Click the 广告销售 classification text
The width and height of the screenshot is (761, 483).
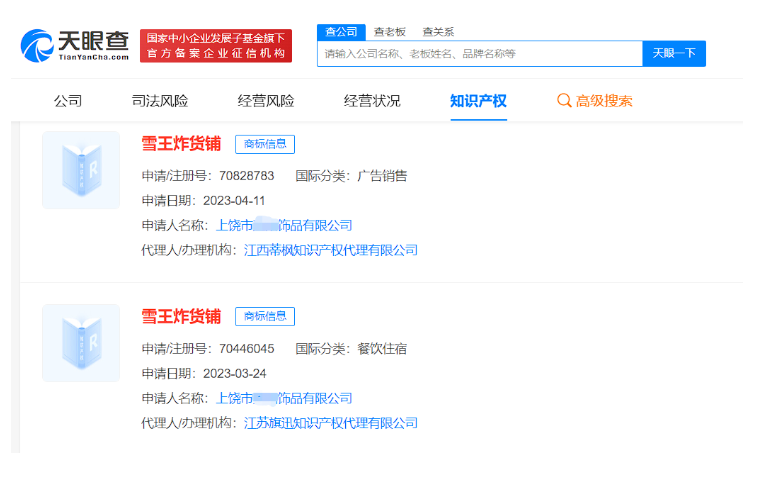382,176
